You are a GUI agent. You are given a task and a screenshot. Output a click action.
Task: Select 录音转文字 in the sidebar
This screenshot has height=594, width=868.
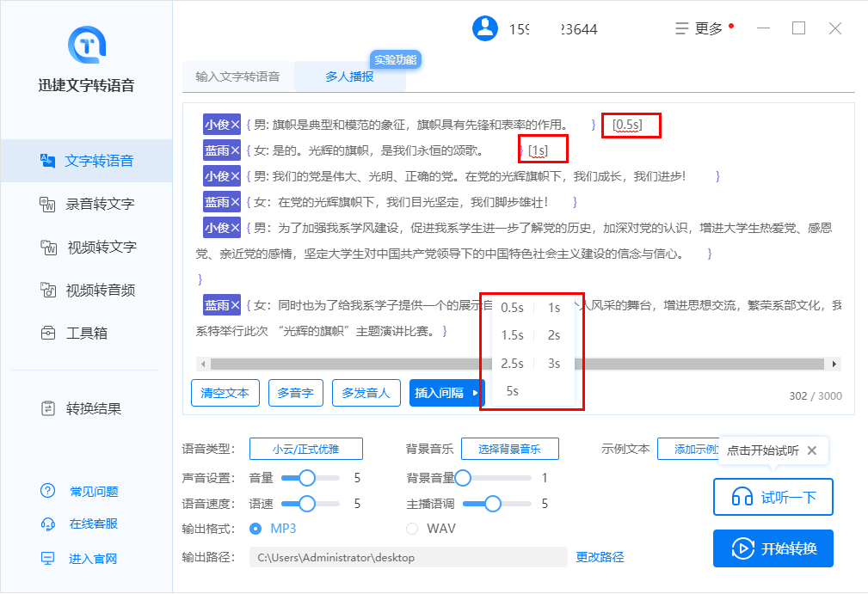100,204
